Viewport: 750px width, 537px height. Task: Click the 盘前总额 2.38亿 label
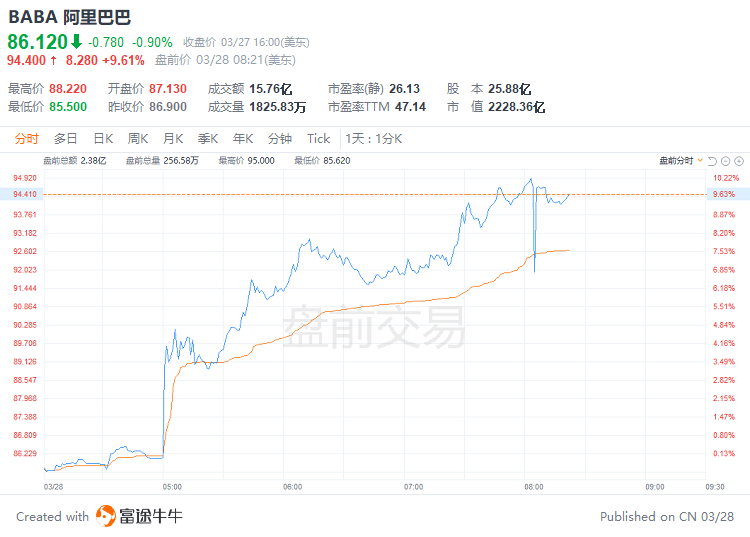click(x=75, y=161)
